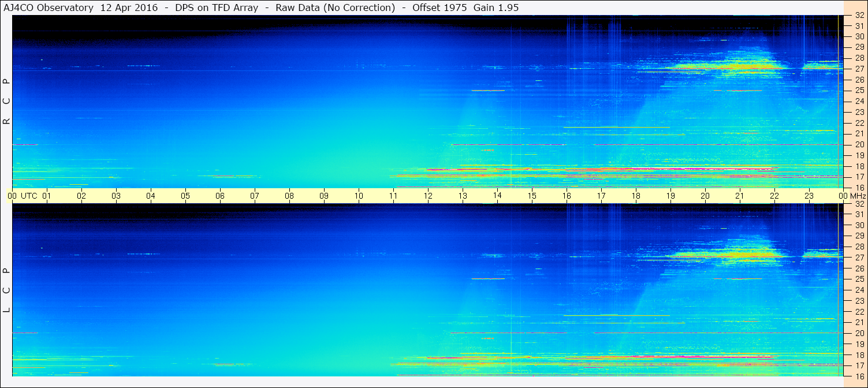Image resolution: width=868 pixels, height=388 pixels.
Task: Click the Raw Data (No Correction) header text
Action: pos(335,8)
